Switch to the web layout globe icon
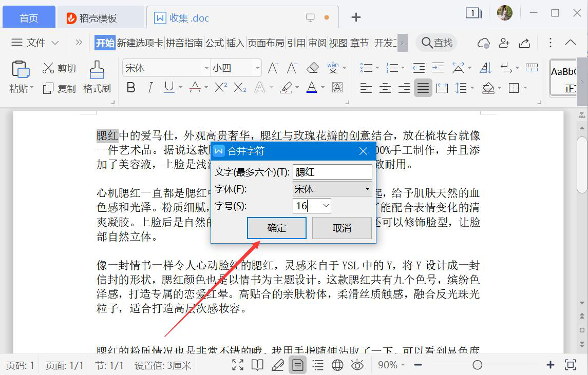Screen dimensions: 588x375 (x=337, y=365)
